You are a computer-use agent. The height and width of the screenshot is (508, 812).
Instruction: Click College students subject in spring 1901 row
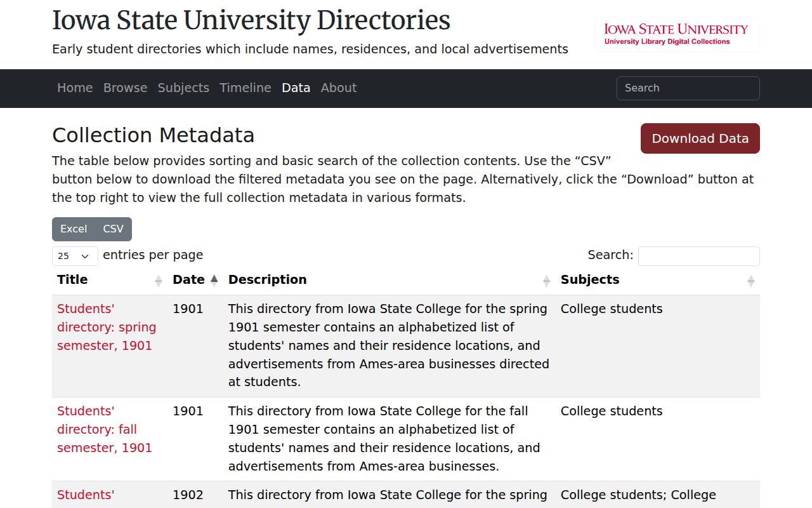point(612,309)
